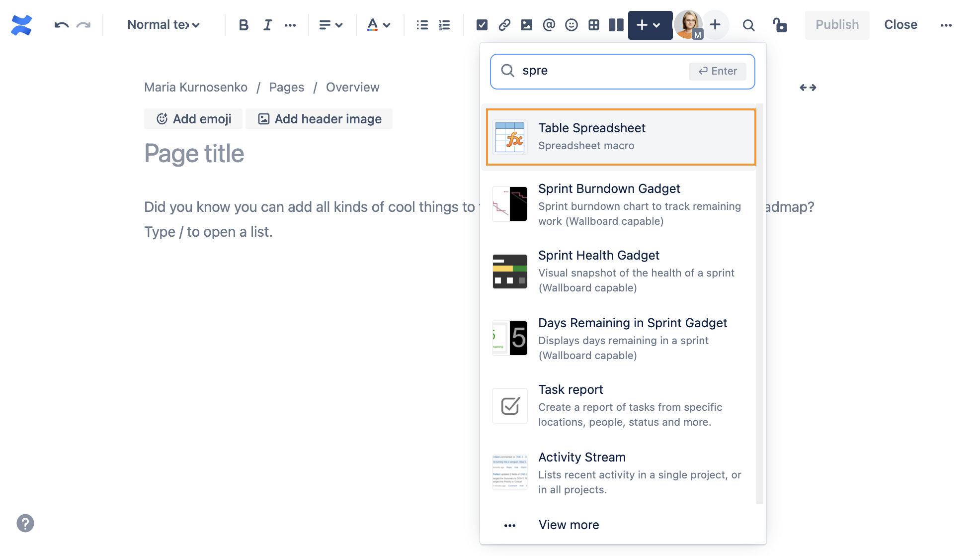This screenshot has width=980, height=556.
Task: Open text color picker dropdown
Action: (378, 25)
